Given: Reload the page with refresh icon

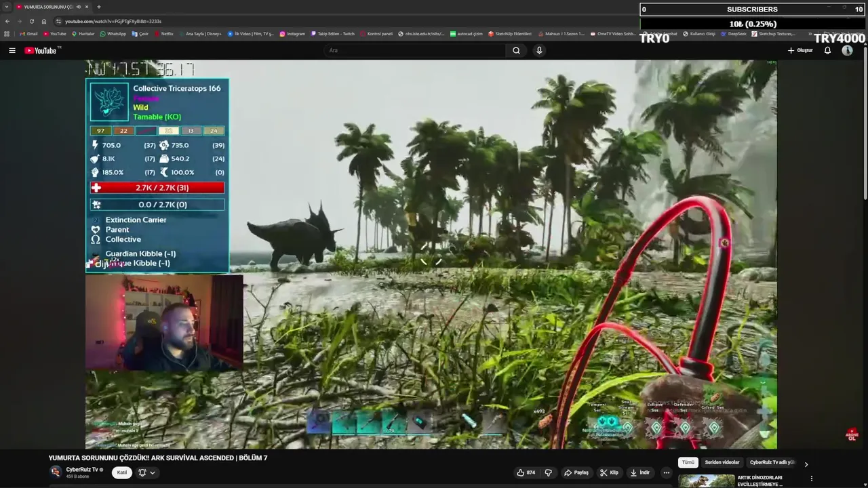Looking at the screenshot, I should click(x=31, y=21).
